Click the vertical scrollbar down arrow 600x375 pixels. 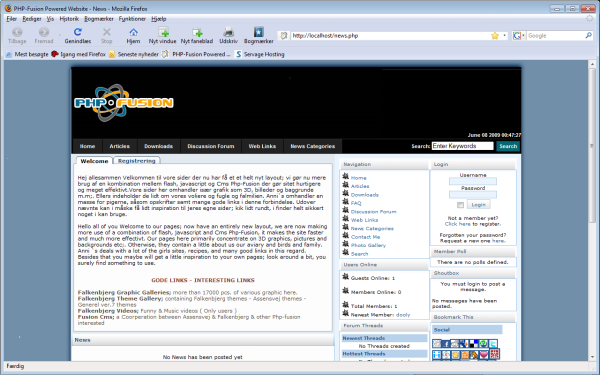click(x=592, y=357)
